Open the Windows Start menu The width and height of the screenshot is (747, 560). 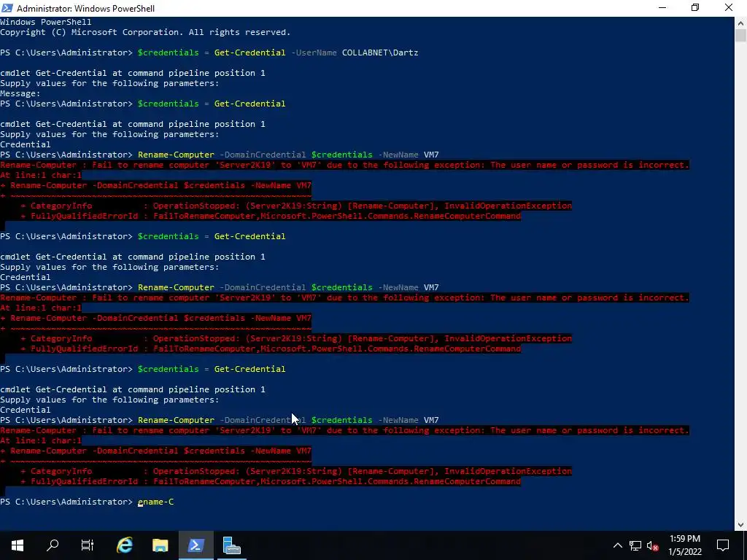(18, 545)
